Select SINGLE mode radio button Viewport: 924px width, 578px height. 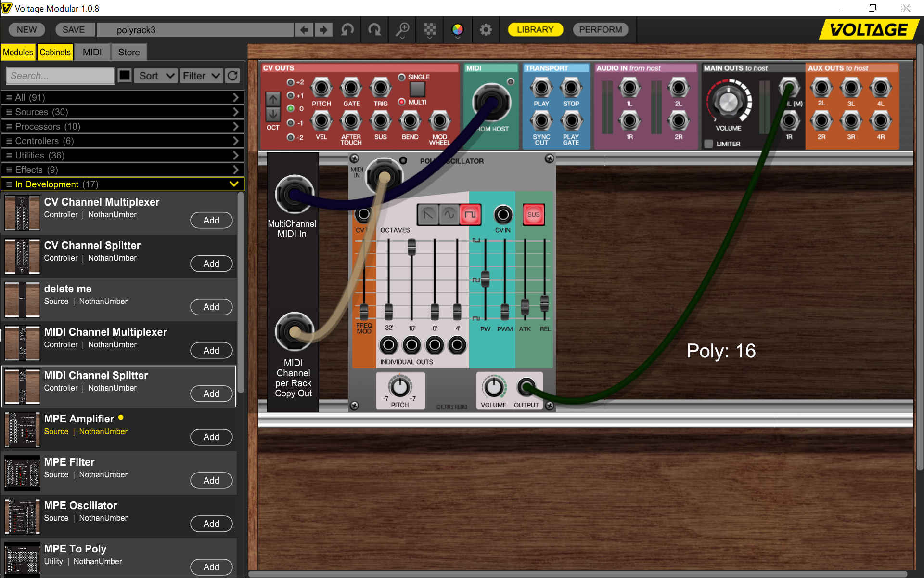tap(401, 77)
